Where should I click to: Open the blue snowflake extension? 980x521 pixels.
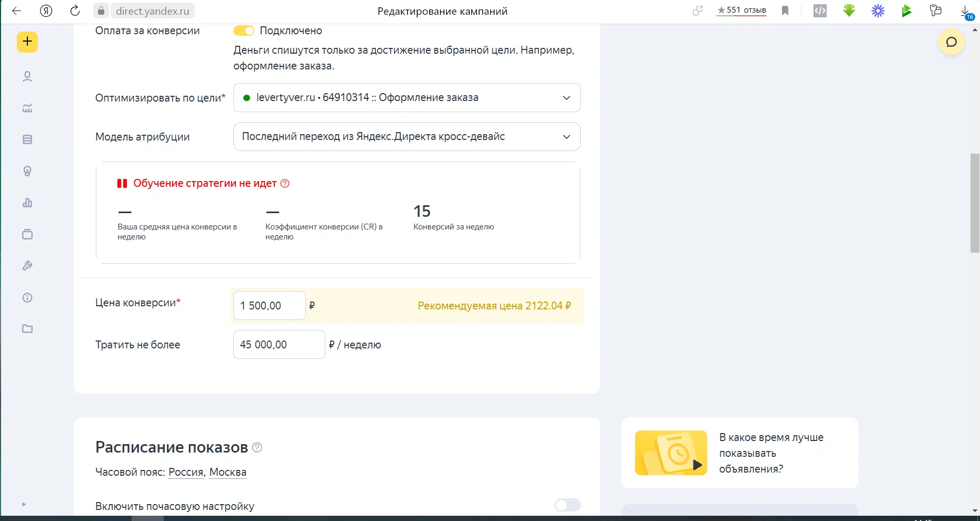(878, 11)
